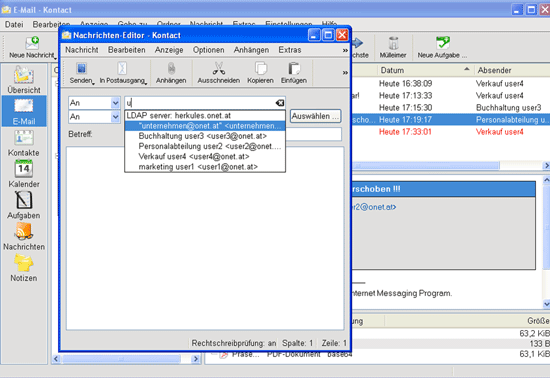Open Optionen menu in the editor
Image resolution: width=550 pixels, height=378 pixels.
click(208, 50)
